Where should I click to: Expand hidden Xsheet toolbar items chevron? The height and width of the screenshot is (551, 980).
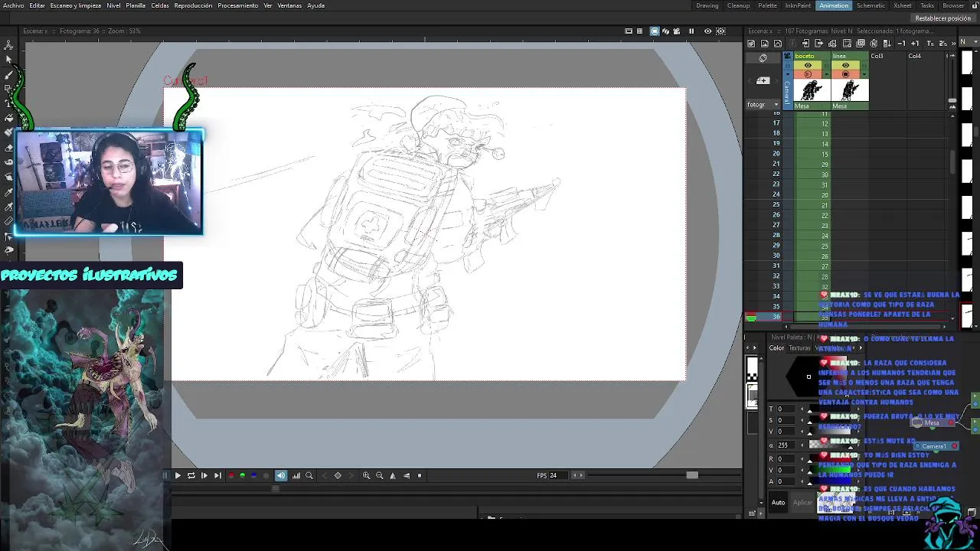point(953,44)
